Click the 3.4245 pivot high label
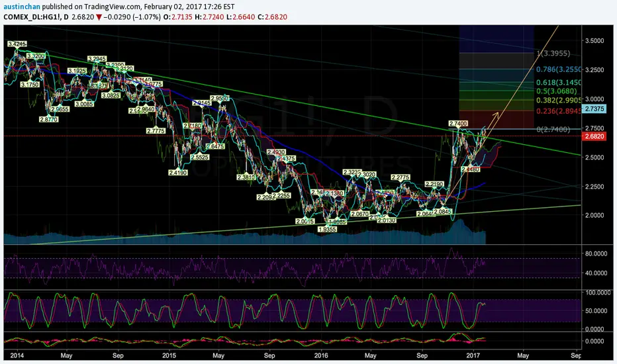Screen dimensions: 617x364 click(x=17, y=44)
